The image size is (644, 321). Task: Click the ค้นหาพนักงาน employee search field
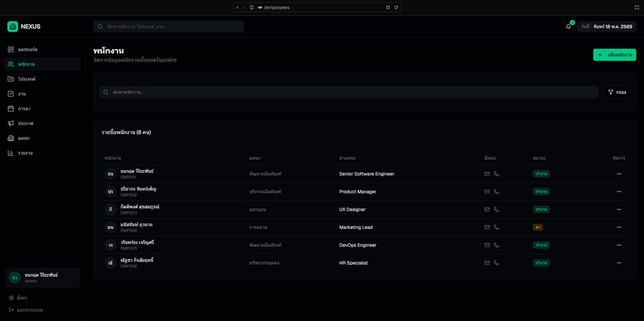(x=348, y=92)
